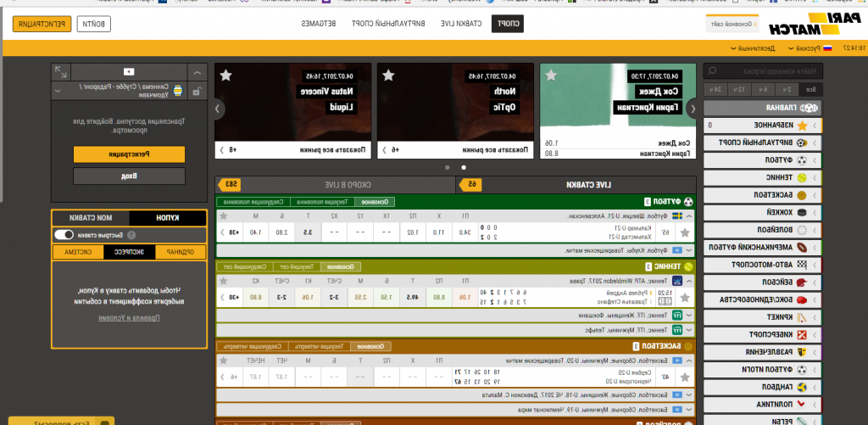Choose БАСКЕТБОЛ in the sports sidebar

(x=763, y=195)
